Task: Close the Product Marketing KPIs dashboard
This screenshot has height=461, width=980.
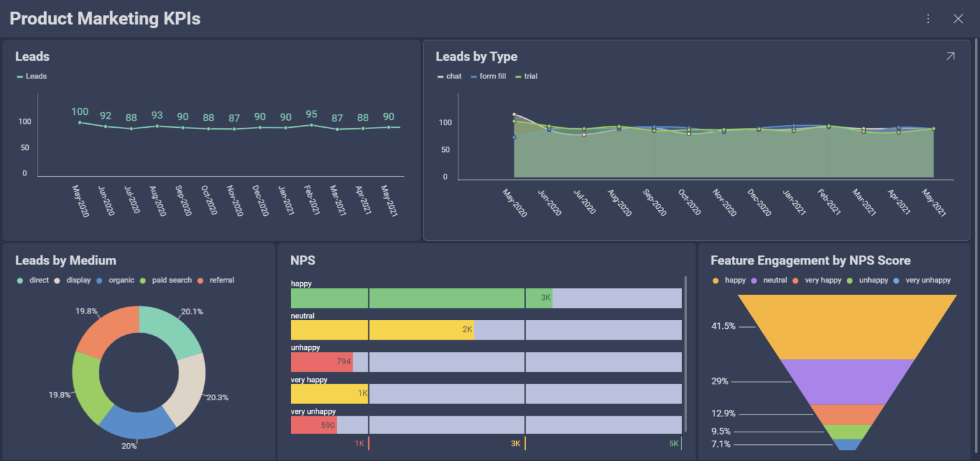Action: coord(958,19)
